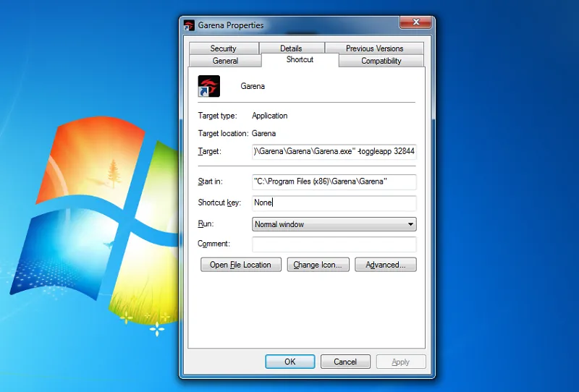579x392 pixels.
Task: Click inside the Target text field
Action: (334, 152)
